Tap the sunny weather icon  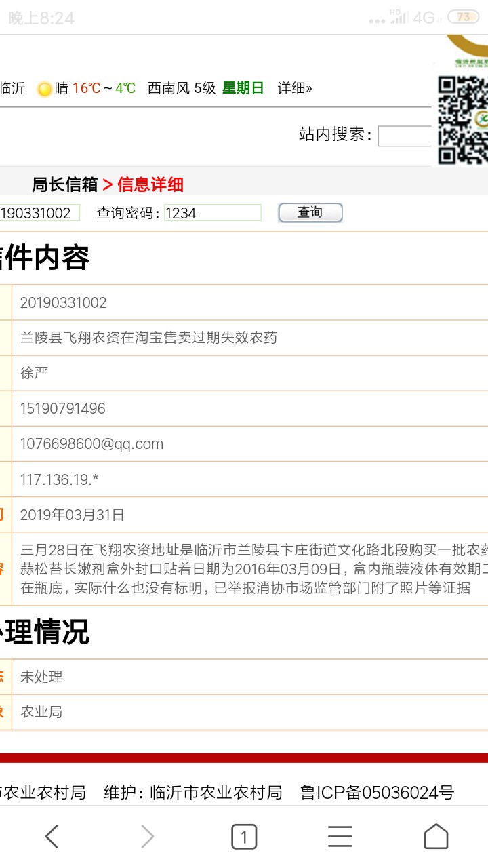[x=45, y=89]
